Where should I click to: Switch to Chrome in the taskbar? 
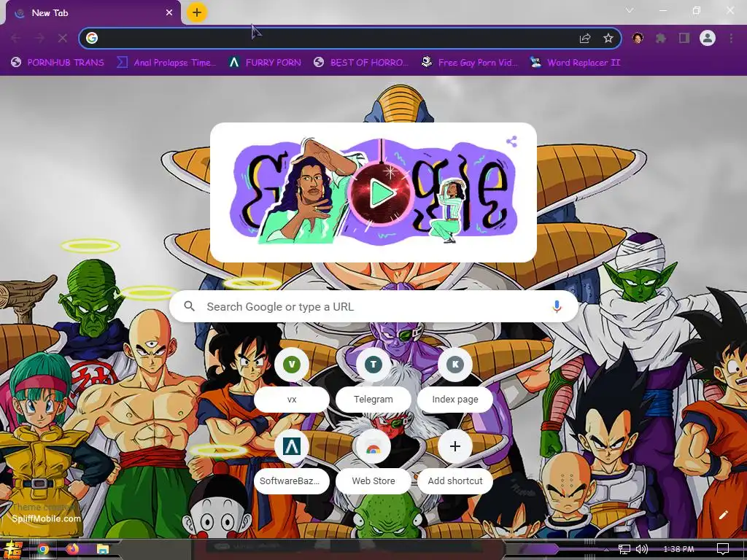(x=43, y=550)
